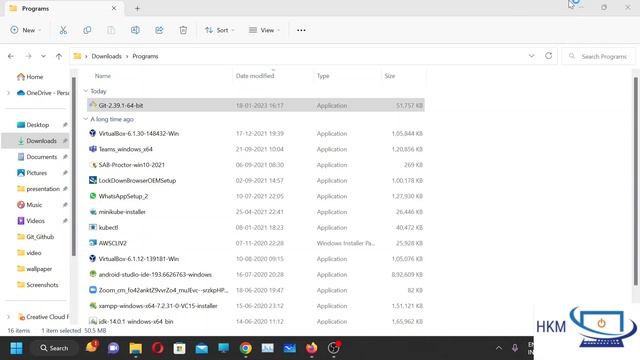Open Firefox from the taskbar
640x360 pixels.
pyautogui.click(x=312, y=348)
